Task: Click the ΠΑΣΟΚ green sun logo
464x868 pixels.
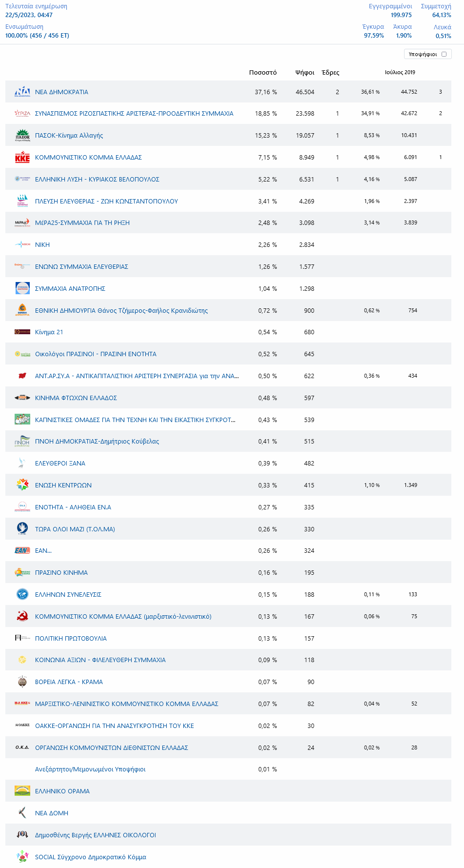Action: [x=22, y=135]
